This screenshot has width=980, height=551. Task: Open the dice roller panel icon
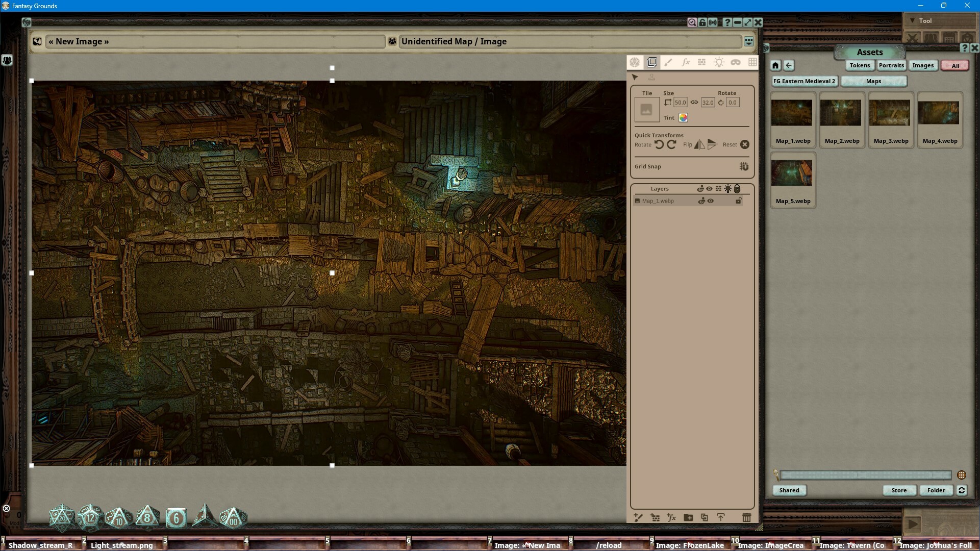635,62
